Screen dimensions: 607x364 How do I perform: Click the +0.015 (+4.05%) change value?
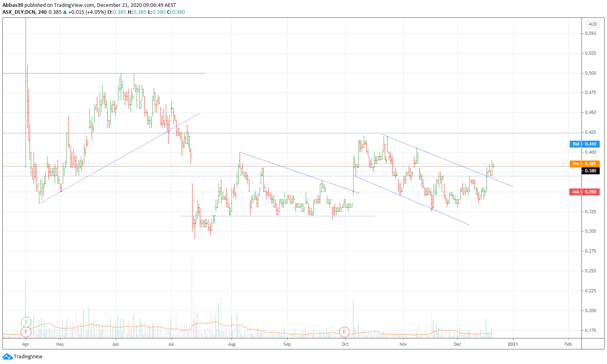(x=87, y=12)
